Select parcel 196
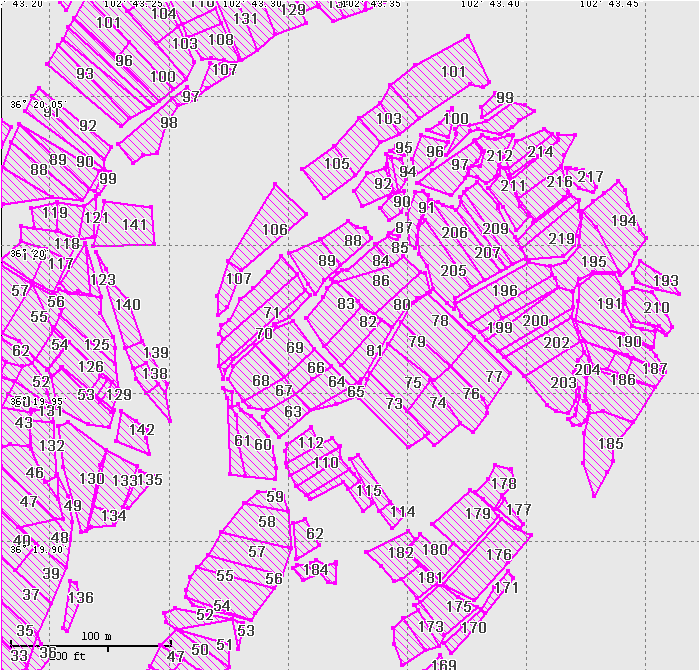Image resolution: width=700 pixels, height=671 pixels. pos(505,290)
